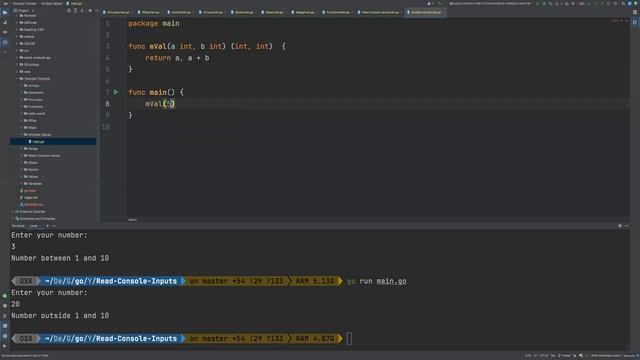Click line number 10 in gutter

click(x=106, y=127)
